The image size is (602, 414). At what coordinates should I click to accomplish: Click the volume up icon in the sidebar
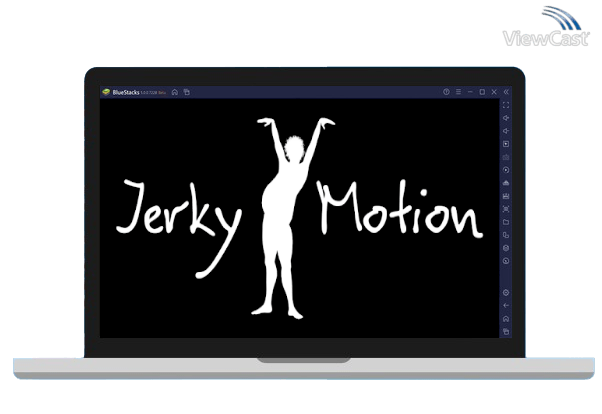tap(506, 118)
